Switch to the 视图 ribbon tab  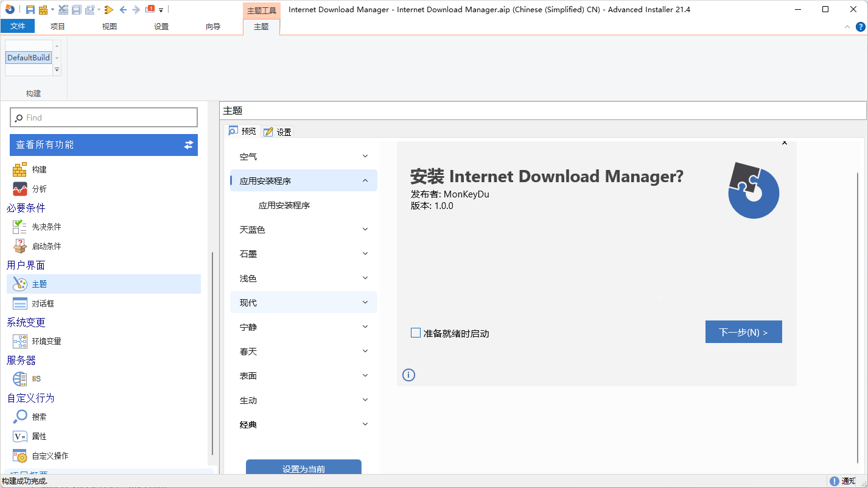[110, 26]
